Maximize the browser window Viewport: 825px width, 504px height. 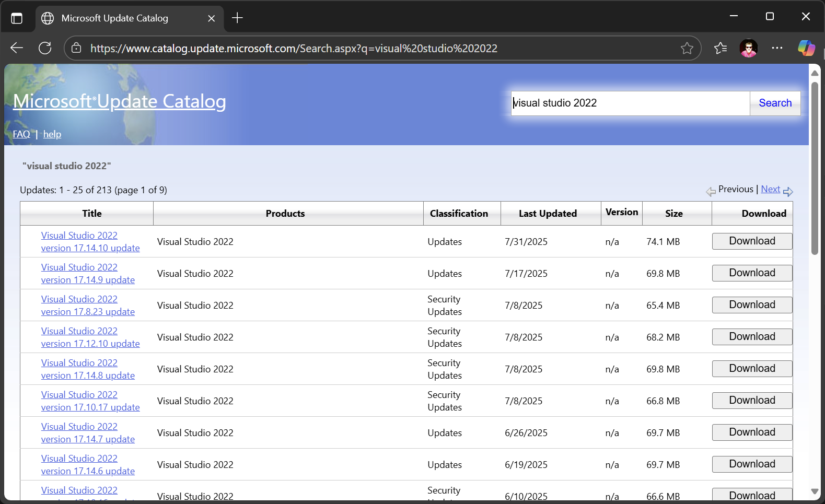[770, 16]
